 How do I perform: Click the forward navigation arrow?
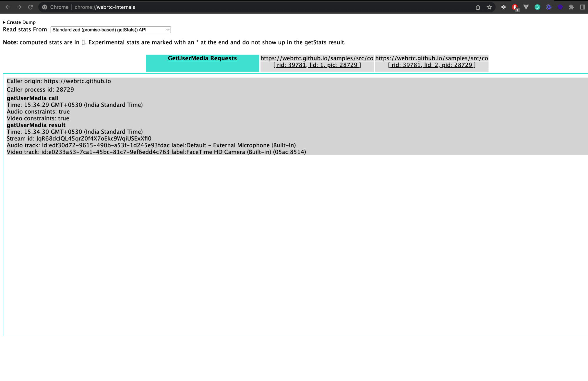(x=19, y=7)
